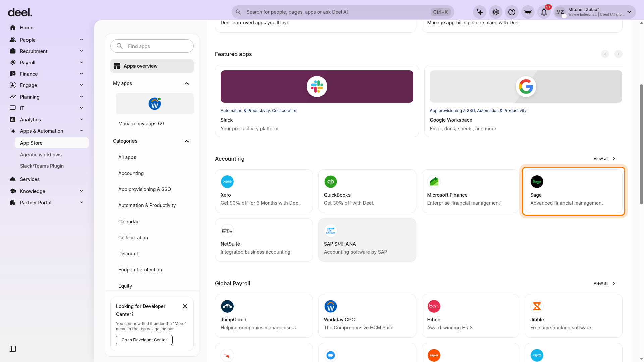Select the SAP S/4HANA app icon
The width and height of the screenshot is (644, 362).
click(x=331, y=231)
